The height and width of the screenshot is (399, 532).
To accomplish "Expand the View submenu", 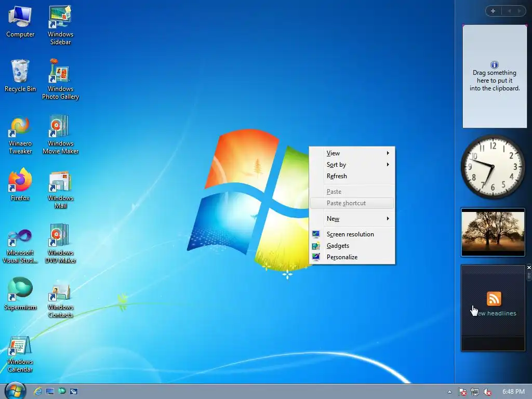I will tap(352, 153).
